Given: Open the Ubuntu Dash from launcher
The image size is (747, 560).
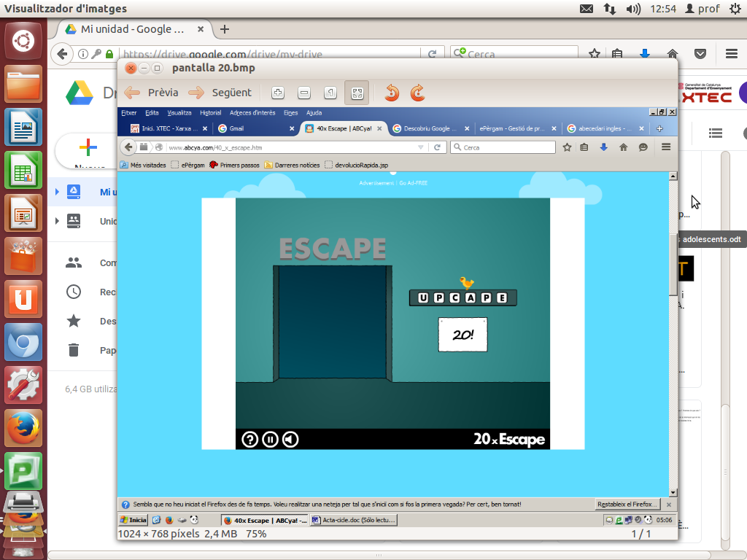Looking at the screenshot, I should coord(23,41).
